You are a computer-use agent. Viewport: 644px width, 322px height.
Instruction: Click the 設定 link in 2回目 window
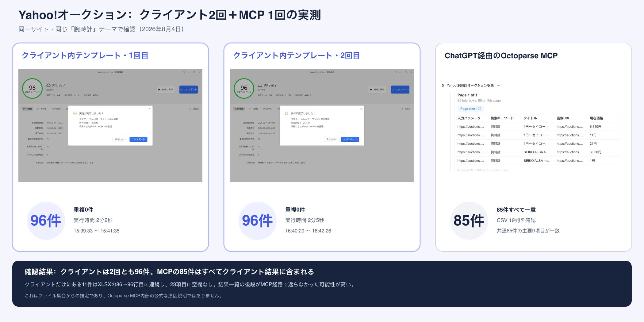click(303, 163)
